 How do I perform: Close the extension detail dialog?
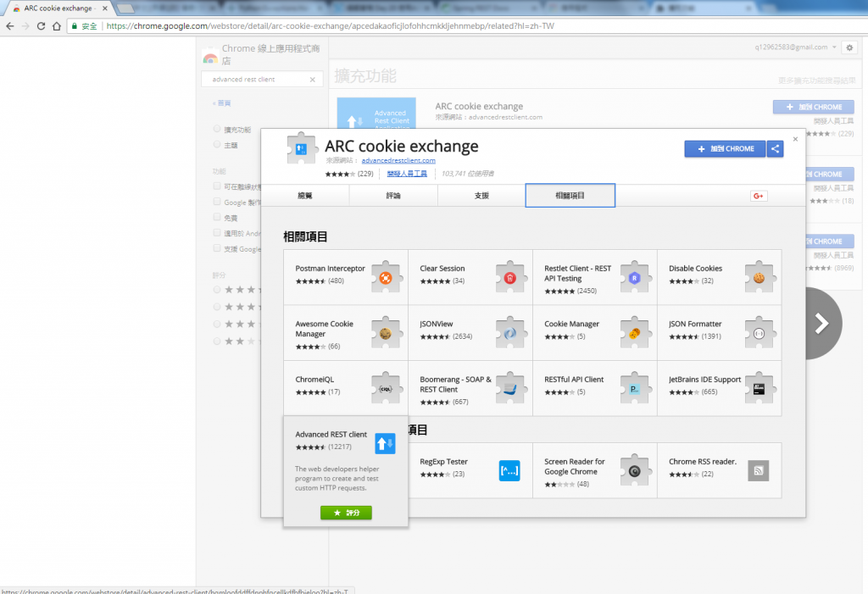[x=795, y=140]
